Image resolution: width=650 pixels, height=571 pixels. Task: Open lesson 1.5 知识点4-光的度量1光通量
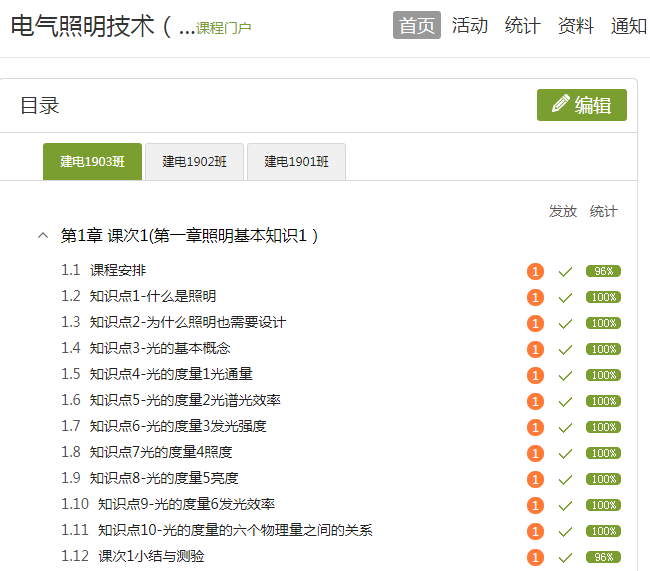click(x=170, y=374)
